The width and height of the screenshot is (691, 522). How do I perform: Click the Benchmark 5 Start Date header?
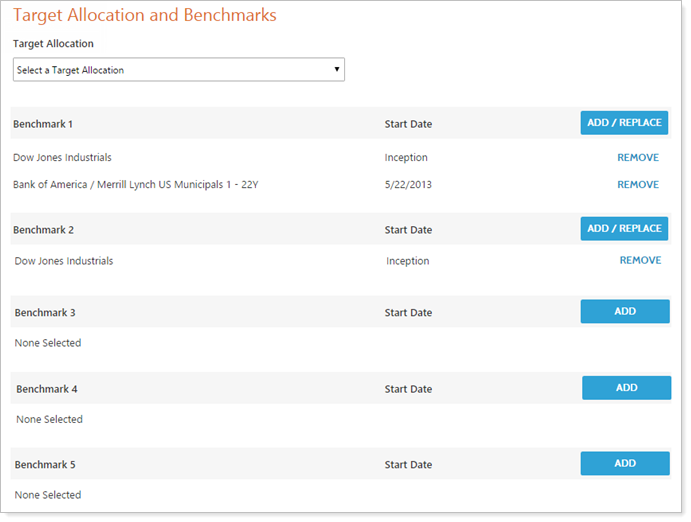[408, 465]
